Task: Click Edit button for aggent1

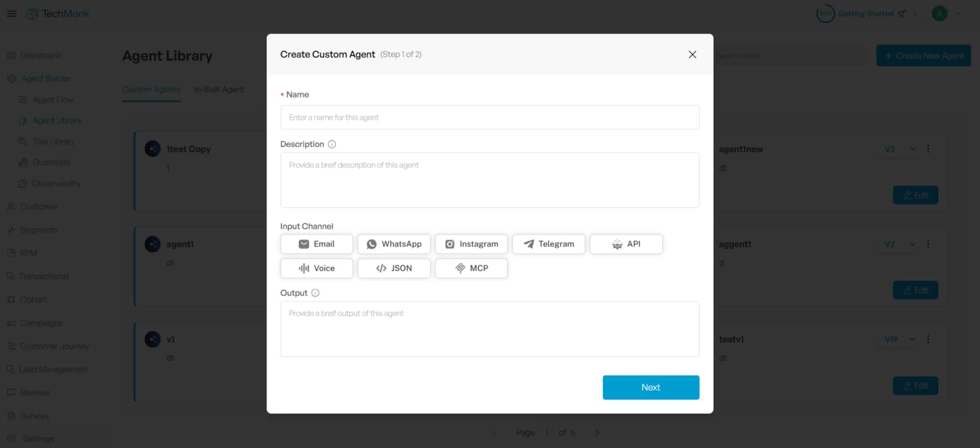Action: point(915,290)
